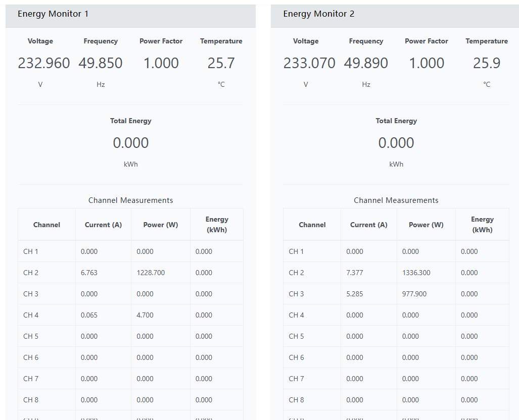Select CH 8 row in Monitor 2

coord(396,399)
